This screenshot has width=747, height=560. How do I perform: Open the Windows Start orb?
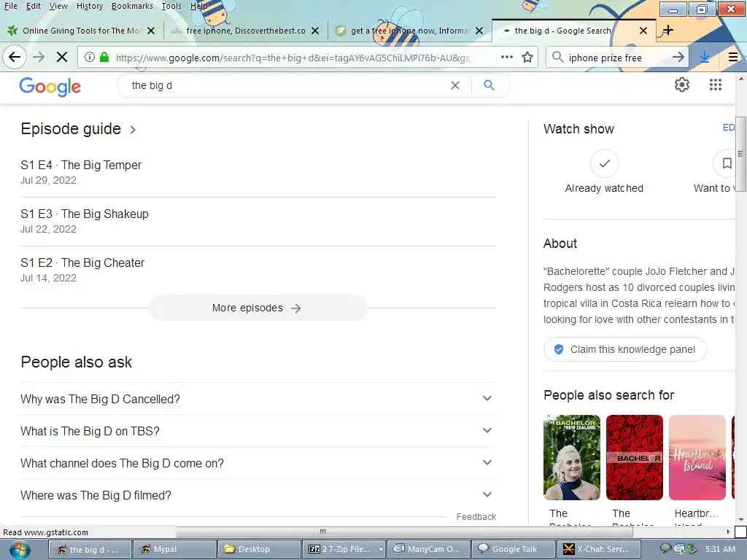coord(20,550)
